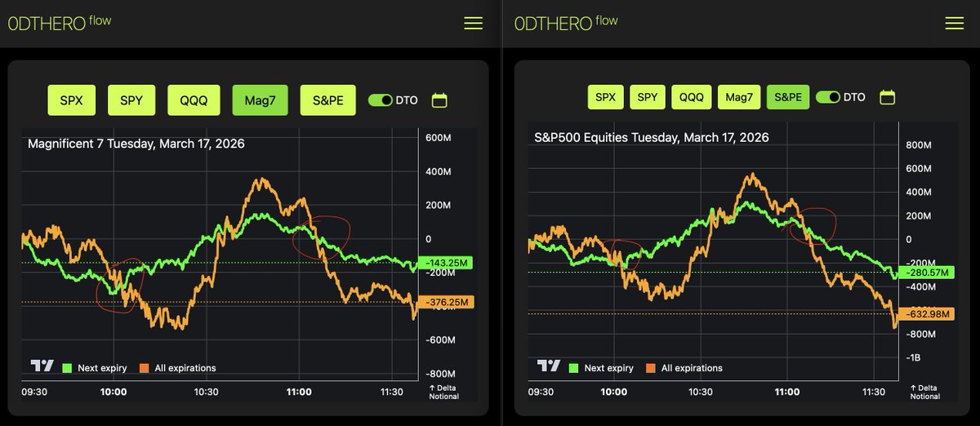The height and width of the screenshot is (426, 980).
Task: Select SPY tab in left panel
Action: [x=131, y=100]
